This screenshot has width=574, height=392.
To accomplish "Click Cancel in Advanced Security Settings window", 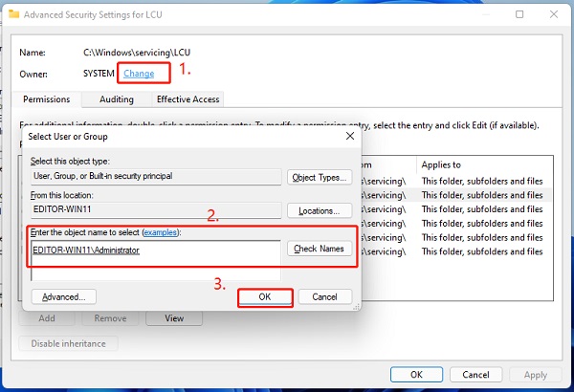I will click(475, 375).
